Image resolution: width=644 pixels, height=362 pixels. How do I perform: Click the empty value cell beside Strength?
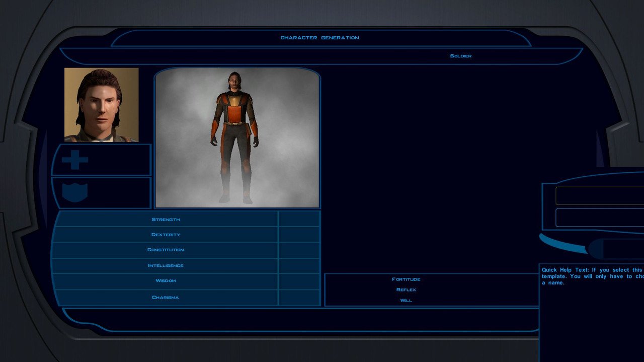tap(299, 219)
